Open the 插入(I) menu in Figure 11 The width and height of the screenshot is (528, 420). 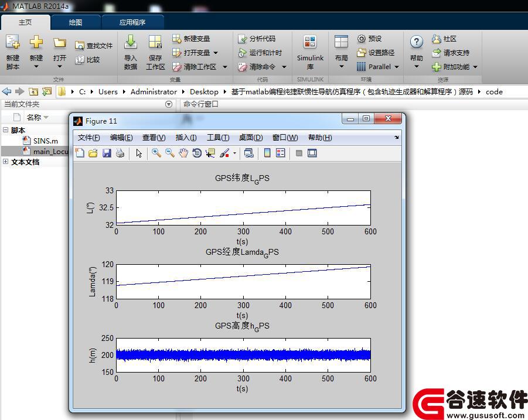(x=186, y=137)
